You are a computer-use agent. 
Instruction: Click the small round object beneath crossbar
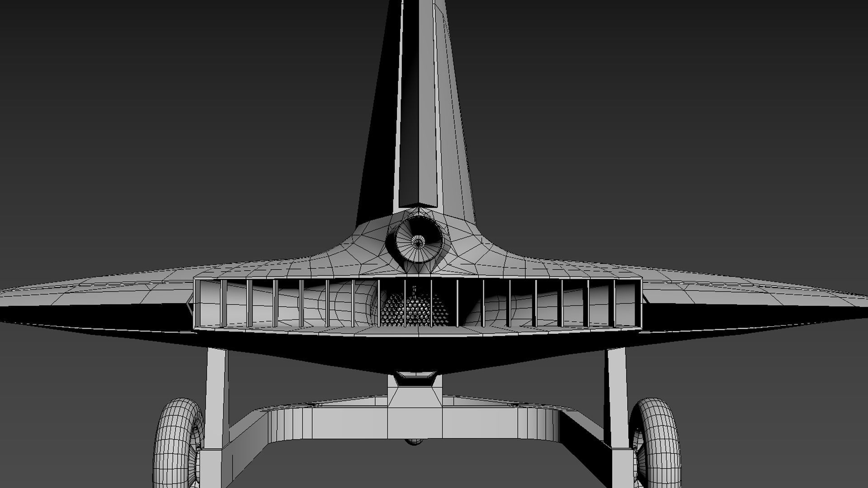pos(415,441)
